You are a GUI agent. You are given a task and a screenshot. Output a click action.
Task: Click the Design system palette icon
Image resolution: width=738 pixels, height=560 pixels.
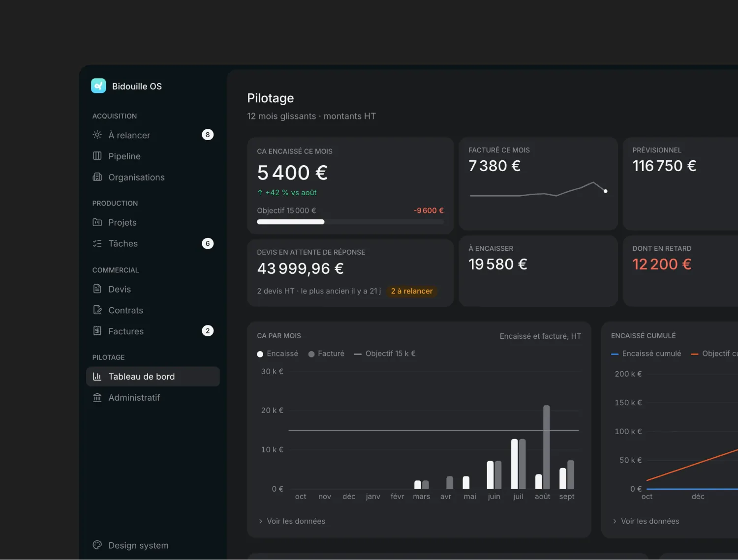[97, 545]
